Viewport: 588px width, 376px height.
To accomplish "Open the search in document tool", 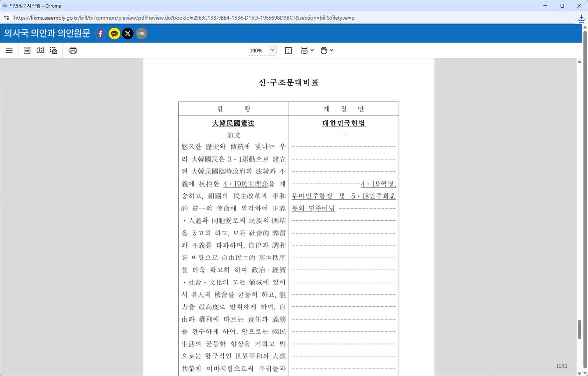I will [x=40, y=50].
